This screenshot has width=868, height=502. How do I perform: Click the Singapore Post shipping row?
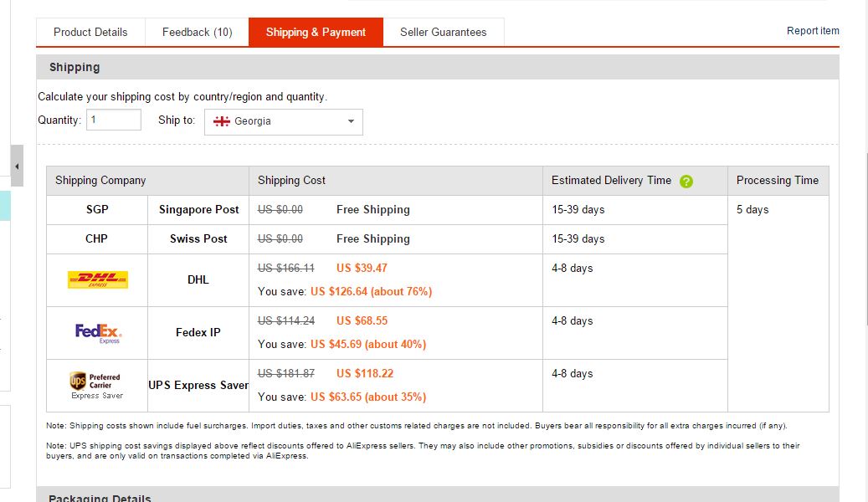click(x=198, y=210)
